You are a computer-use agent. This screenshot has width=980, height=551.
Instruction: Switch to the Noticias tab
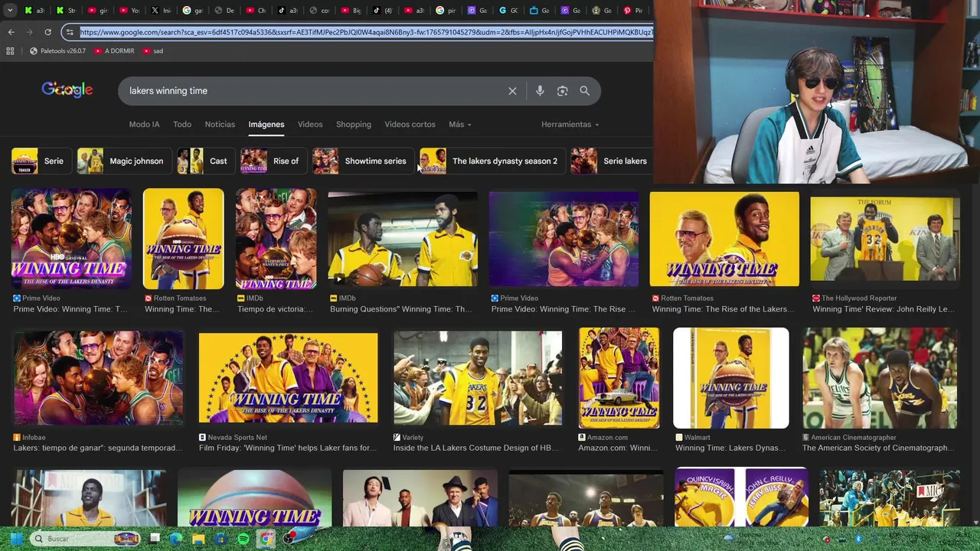click(x=220, y=124)
